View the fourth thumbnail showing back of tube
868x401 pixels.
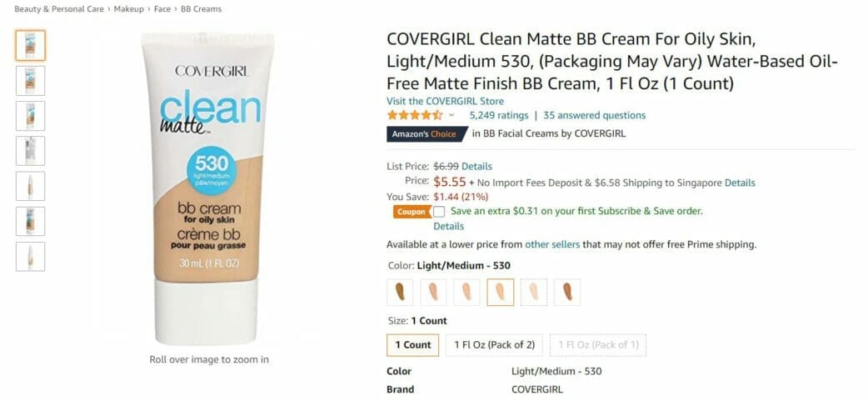pos(31,151)
